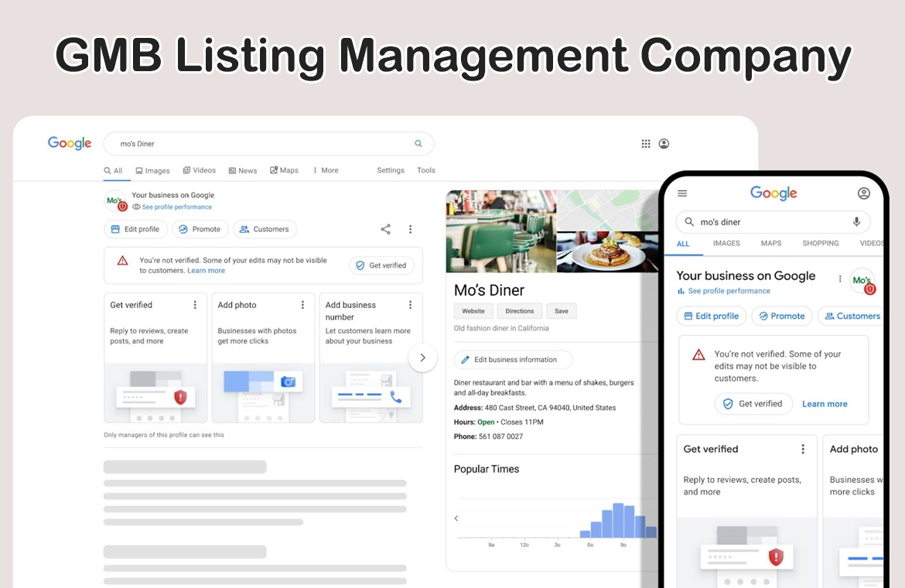
Task: Tap the magnifier icon in mobile search bar
Action: (689, 221)
